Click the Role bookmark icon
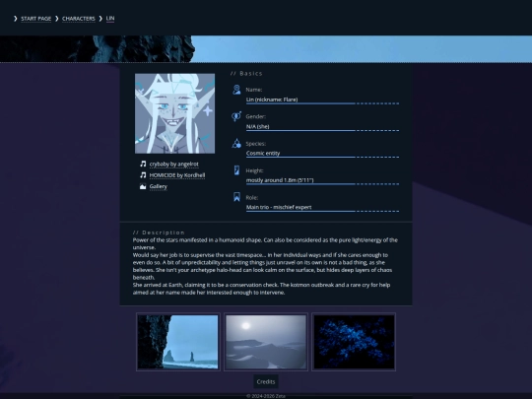 pyautogui.click(x=236, y=197)
